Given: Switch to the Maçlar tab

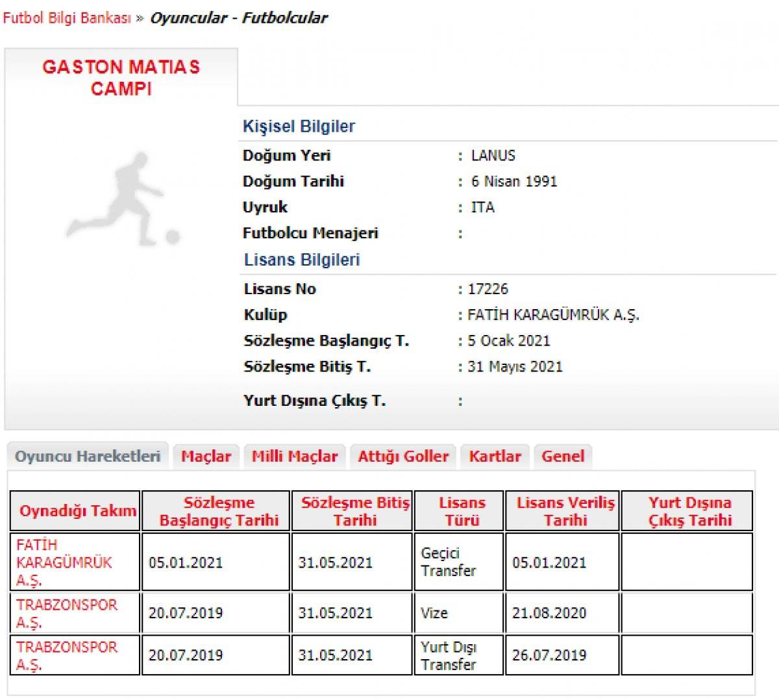Looking at the screenshot, I should click(x=206, y=456).
